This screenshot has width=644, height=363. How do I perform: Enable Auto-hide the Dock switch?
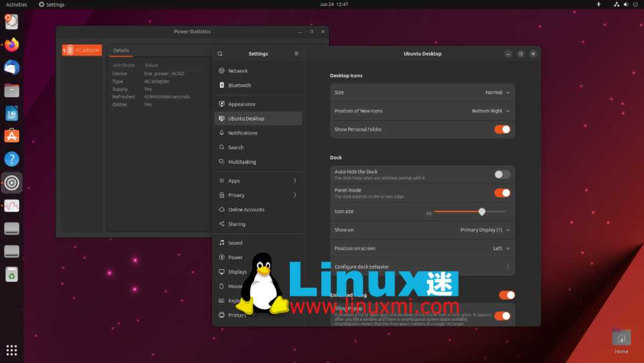click(x=502, y=174)
